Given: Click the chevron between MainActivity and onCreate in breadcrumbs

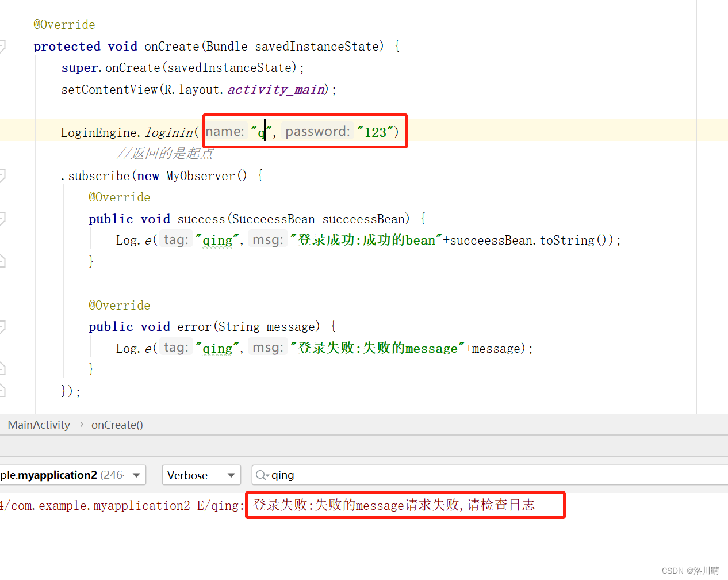Looking at the screenshot, I should (x=81, y=425).
